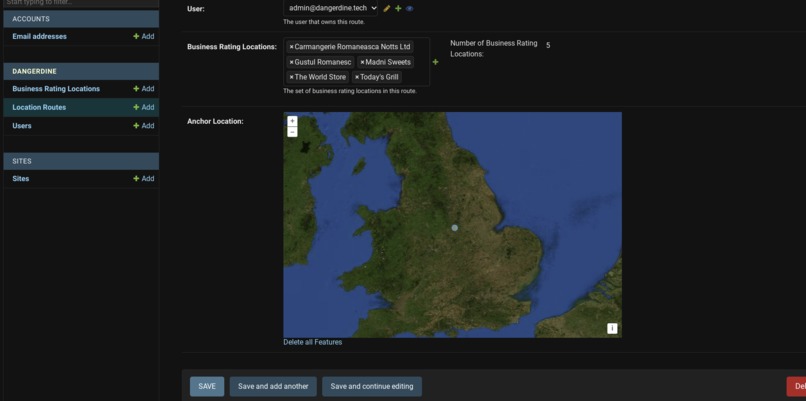
Task: Click inside the Business Rating Locations select box
Action: (x=356, y=62)
